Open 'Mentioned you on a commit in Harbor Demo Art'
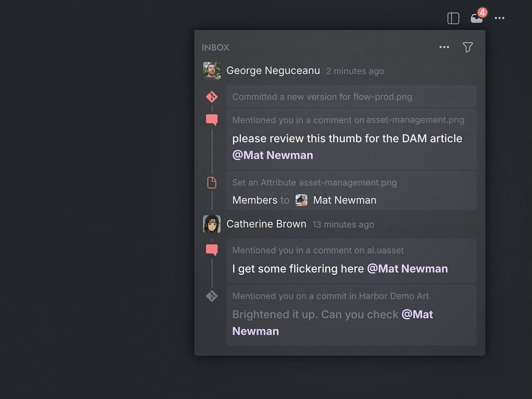The image size is (532, 399). pos(352,315)
